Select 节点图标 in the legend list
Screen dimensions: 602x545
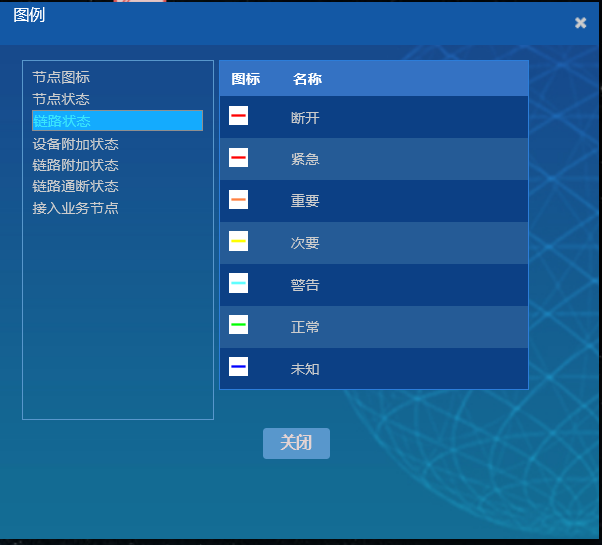61,78
